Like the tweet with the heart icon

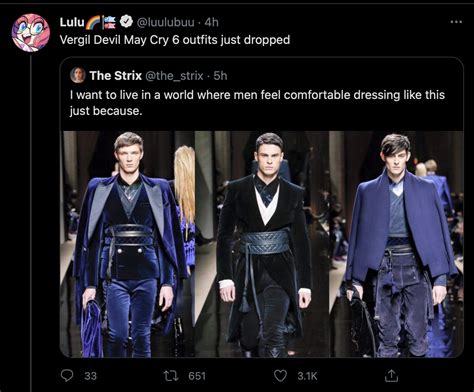tap(280, 376)
